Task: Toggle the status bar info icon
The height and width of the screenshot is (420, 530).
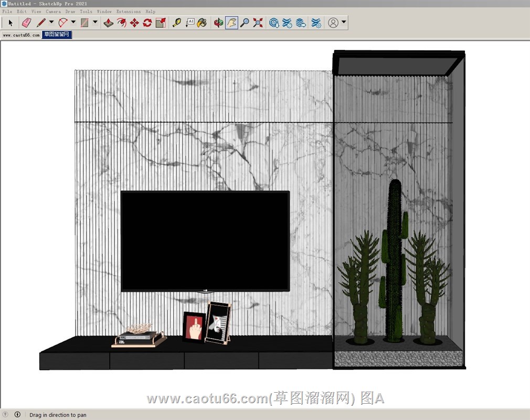Action: (17, 415)
